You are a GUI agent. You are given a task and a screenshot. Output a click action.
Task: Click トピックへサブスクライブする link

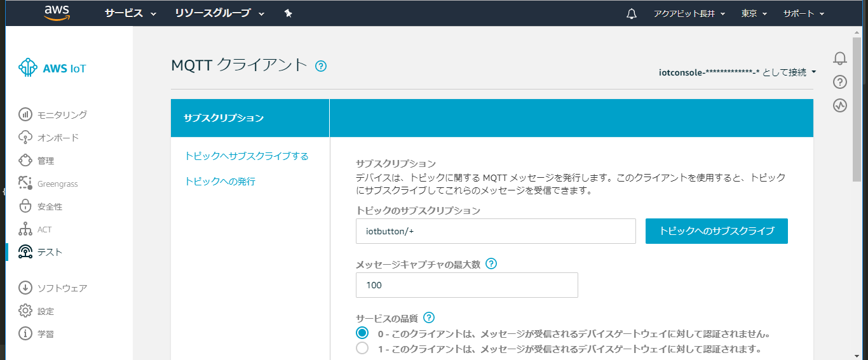[x=247, y=156]
